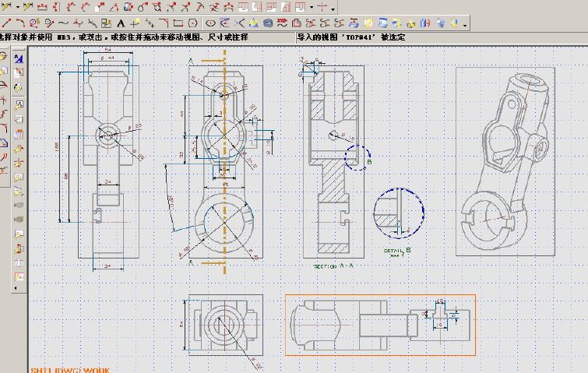Select the Horizontal Chain Dimension tool
The image size is (588, 373).
pos(243,7)
